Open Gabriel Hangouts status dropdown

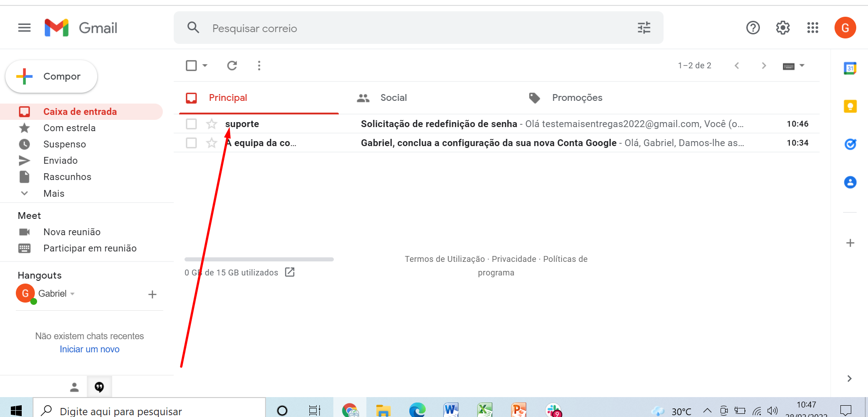click(72, 294)
